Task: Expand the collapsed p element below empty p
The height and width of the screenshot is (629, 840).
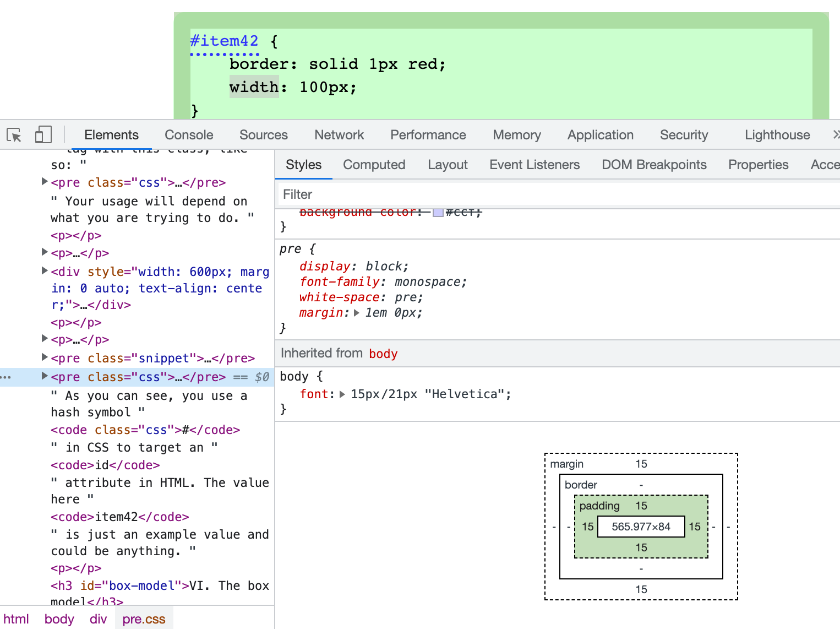Action: [45, 252]
